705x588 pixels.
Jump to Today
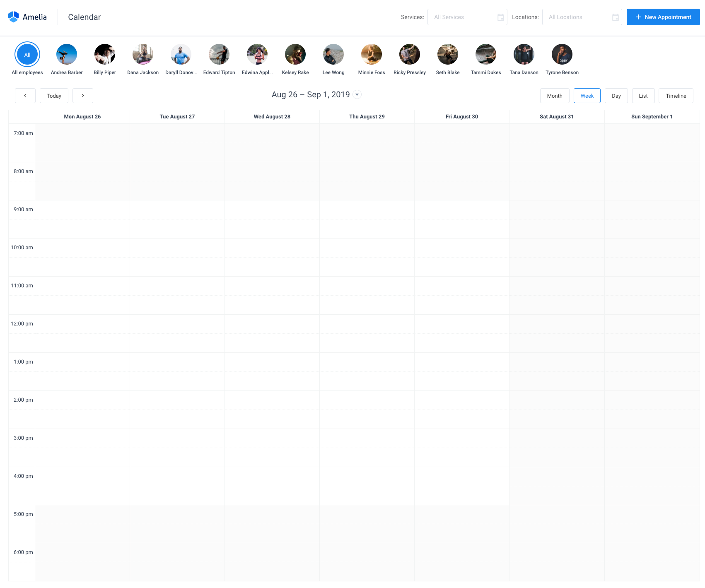54,96
